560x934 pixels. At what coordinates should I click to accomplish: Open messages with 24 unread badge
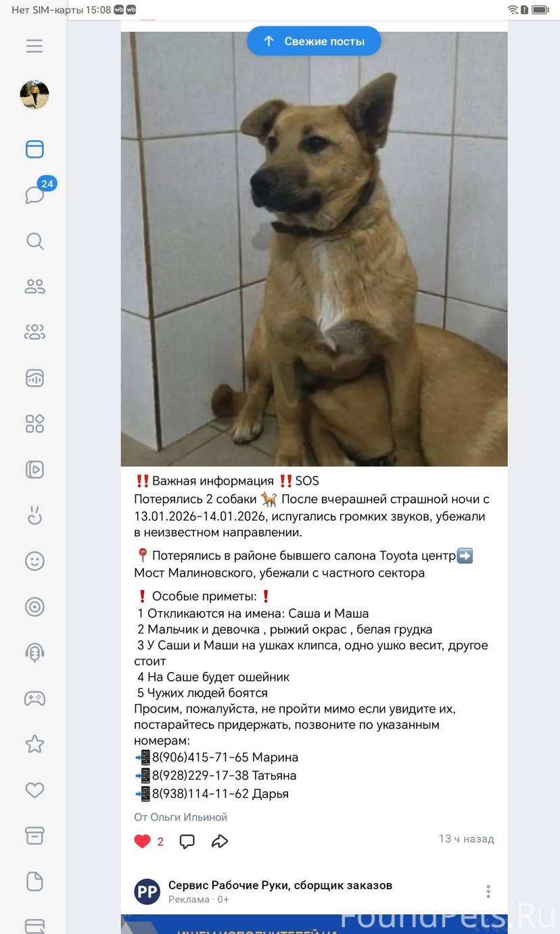tap(34, 194)
